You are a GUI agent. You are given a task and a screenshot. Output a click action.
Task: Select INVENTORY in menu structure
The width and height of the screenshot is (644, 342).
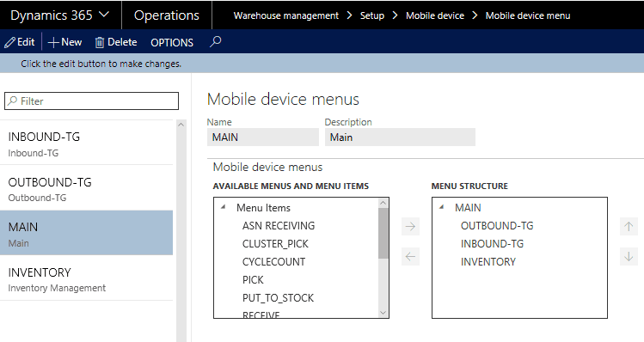click(x=488, y=262)
